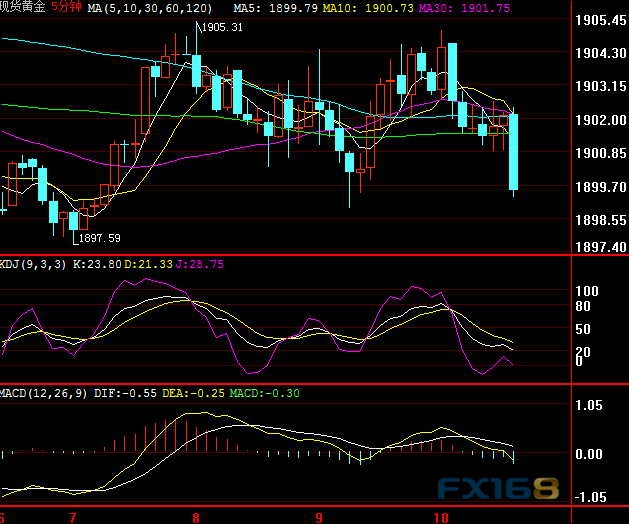629x524 pixels.
Task: Select the MA(5,10,30,60,120) indicator label
Action: coord(150,8)
